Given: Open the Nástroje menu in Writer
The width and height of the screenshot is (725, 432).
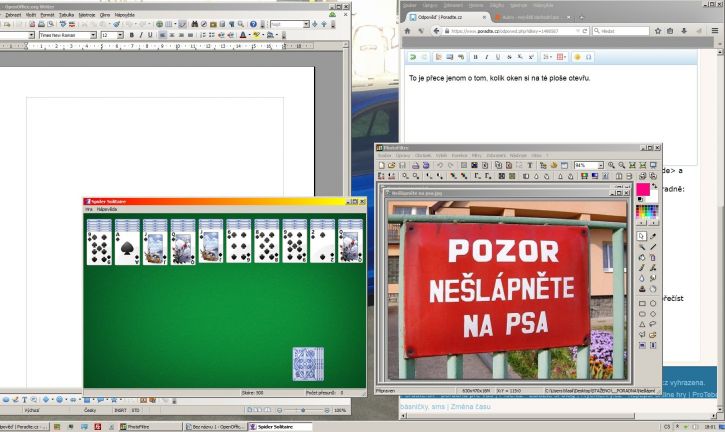Looking at the screenshot, I should tap(87, 15).
